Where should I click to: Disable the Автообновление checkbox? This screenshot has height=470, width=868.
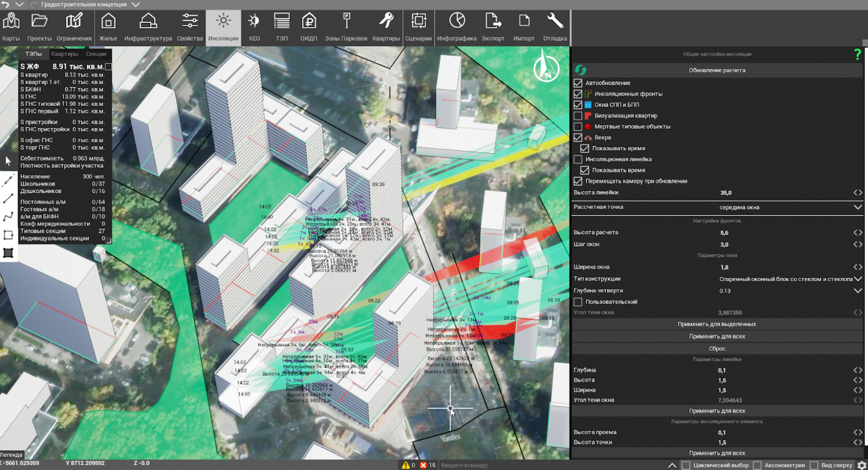(578, 83)
